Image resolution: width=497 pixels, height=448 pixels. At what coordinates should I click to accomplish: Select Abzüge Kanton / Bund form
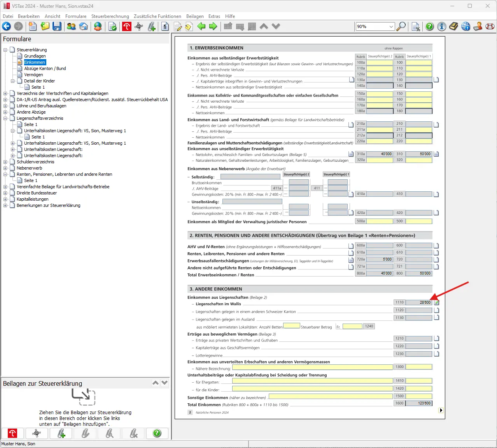(45, 68)
